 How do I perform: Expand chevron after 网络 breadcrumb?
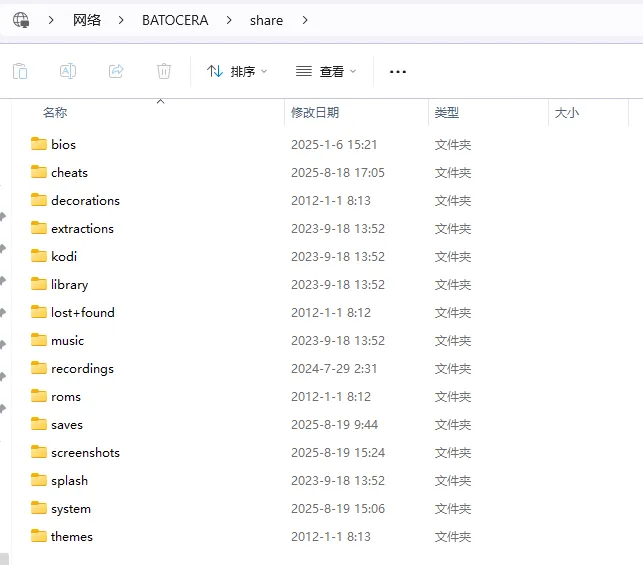(x=121, y=20)
